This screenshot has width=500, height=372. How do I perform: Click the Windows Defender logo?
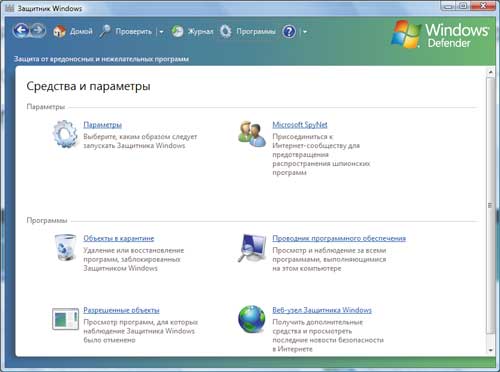(x=440, y=34)
